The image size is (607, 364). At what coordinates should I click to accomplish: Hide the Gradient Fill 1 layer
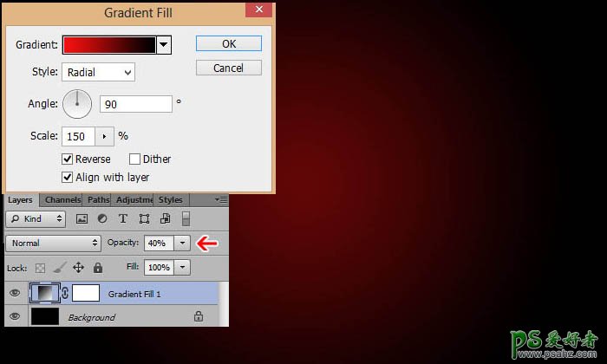[x=14, y=294]
